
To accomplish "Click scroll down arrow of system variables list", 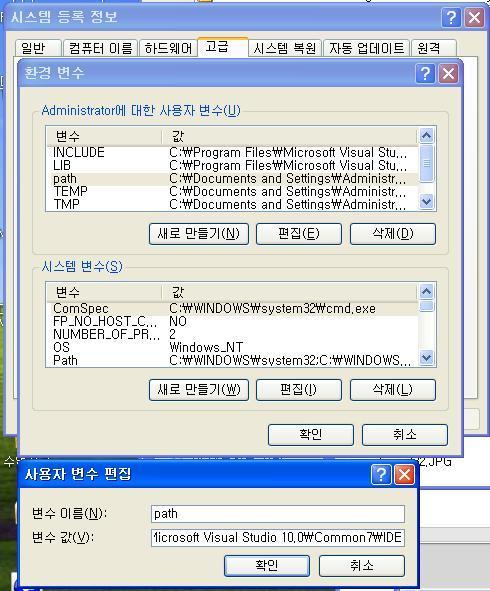I will [x=426, y=357].
